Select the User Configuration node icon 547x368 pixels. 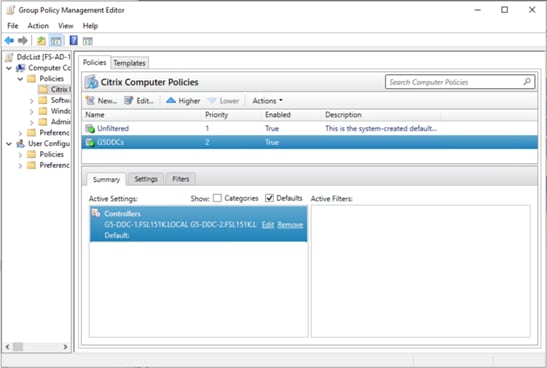(21, 143)
